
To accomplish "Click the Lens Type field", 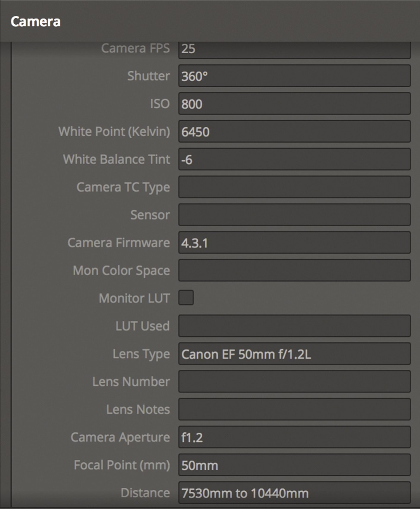I will pyautogui.click(x=294, y=354).
